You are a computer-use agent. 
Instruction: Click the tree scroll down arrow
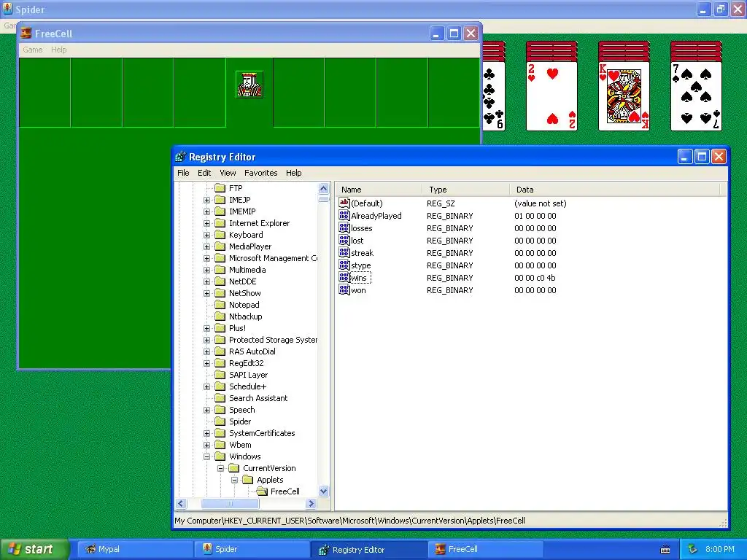[323, 491]
